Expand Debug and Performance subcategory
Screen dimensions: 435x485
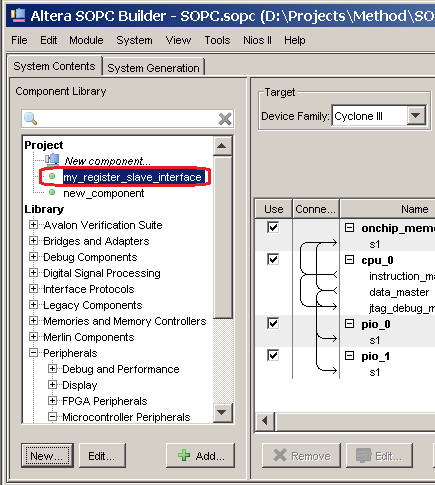pos(52,368)
